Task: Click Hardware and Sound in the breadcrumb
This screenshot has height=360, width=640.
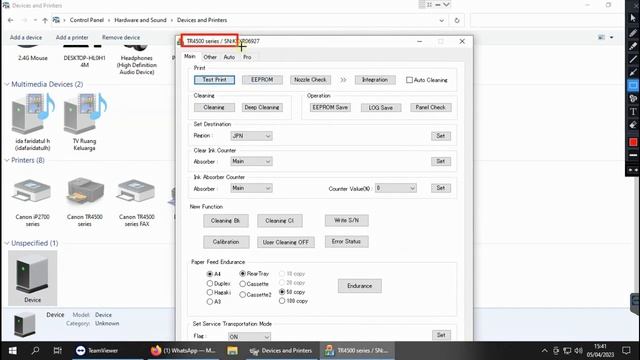Action: 140,20
